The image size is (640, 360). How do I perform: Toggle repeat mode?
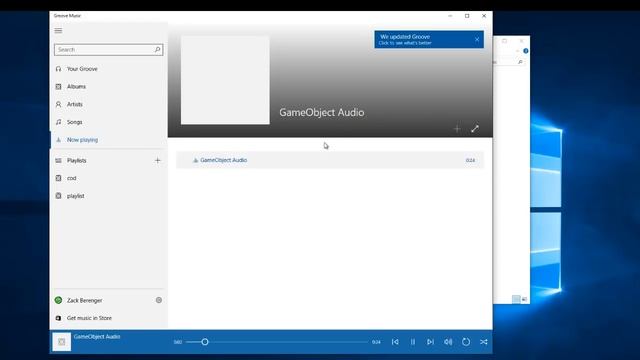[x=466, y=342]
